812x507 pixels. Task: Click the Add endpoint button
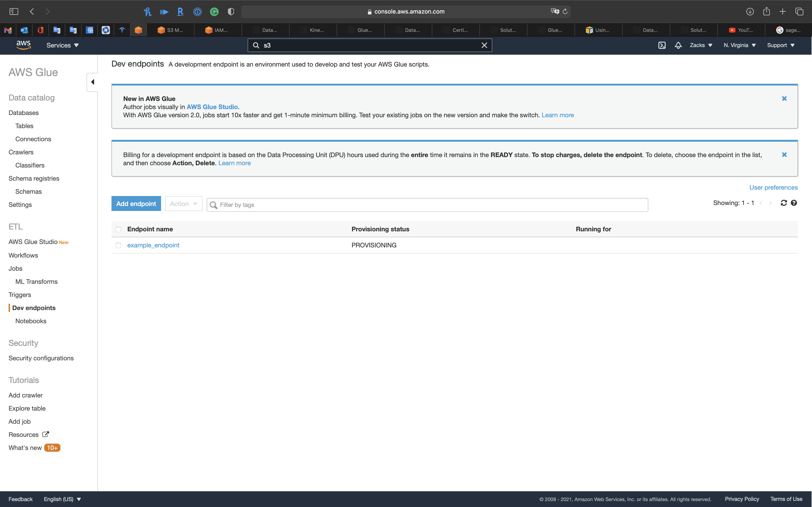[136, 203]
